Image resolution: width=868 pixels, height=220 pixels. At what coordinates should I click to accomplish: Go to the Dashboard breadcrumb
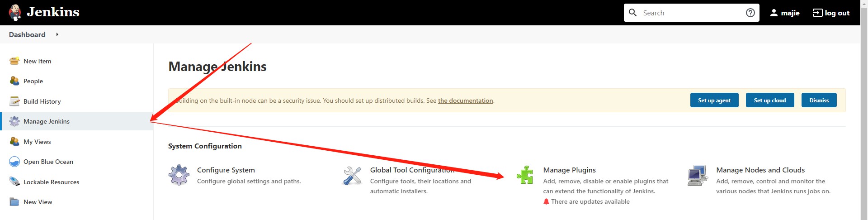pos(27,34)
